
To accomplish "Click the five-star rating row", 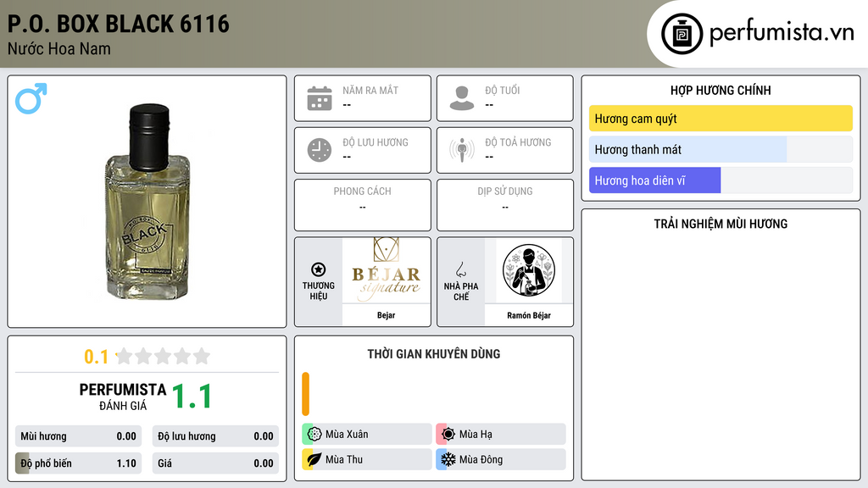I will (163, 357).
